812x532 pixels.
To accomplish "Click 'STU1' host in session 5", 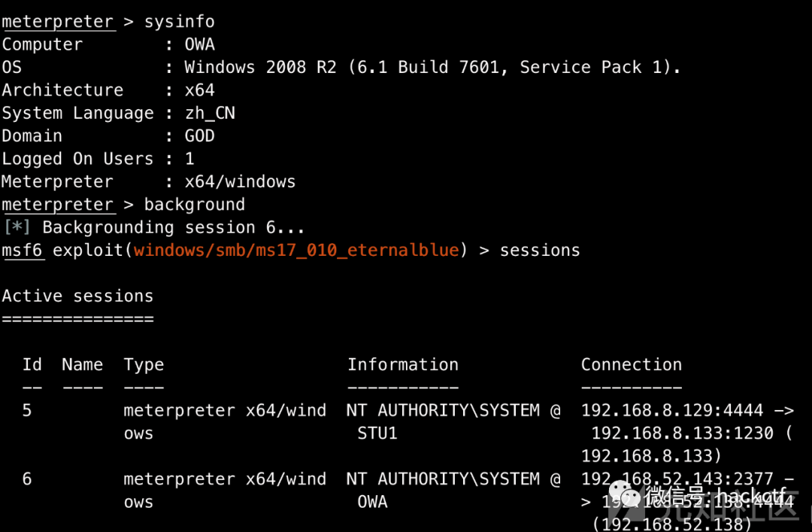I will pyautogui.click(x=377, y=433).
